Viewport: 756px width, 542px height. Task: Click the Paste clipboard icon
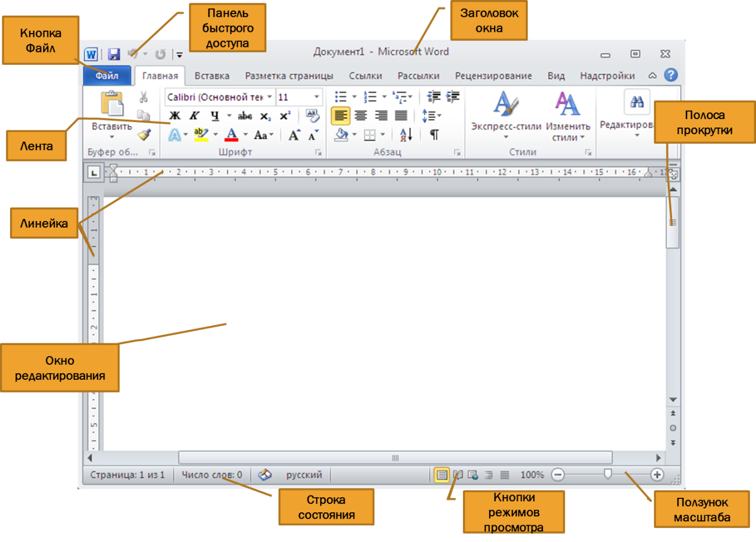click(112, 104)
